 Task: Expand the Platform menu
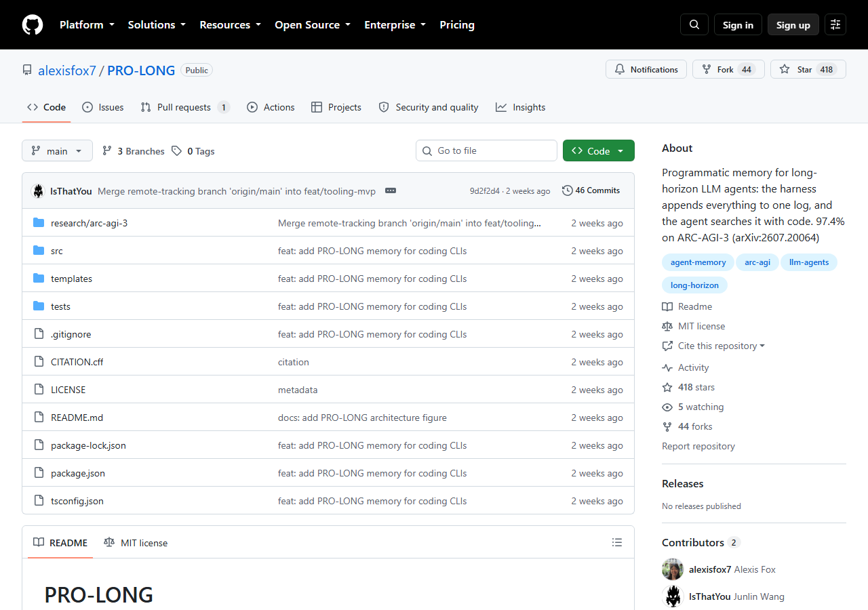87,25
